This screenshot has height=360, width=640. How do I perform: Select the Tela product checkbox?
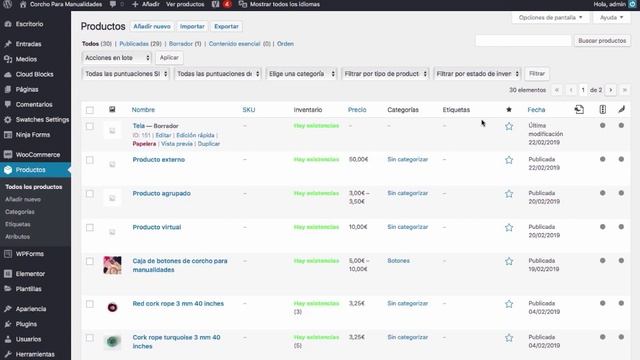pyautogui.click(x=90, y=127)
